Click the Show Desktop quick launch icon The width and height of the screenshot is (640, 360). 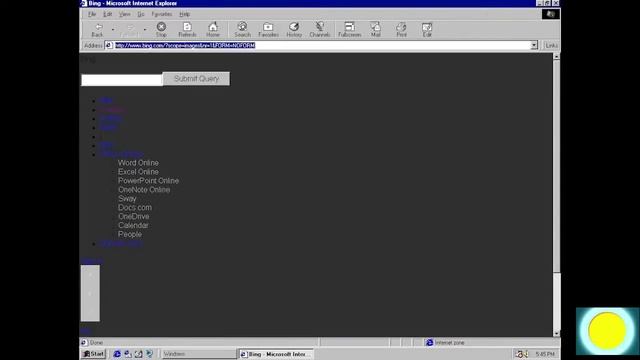coord(138,354)
